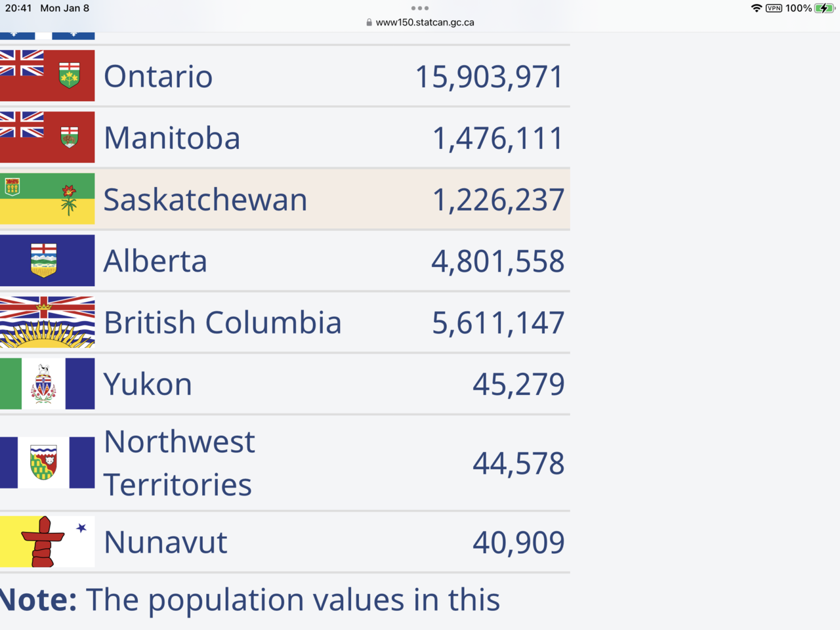Click the Alberta flag icon
This screenshot has height=630, width=840.
click(x=47, y=261)
